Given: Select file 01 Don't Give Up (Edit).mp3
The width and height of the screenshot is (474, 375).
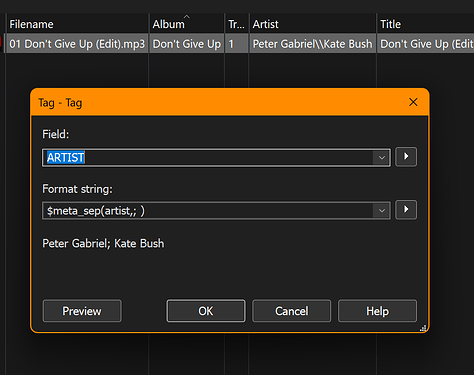Looking at the screenshot, I should click(x=77, y=44).
